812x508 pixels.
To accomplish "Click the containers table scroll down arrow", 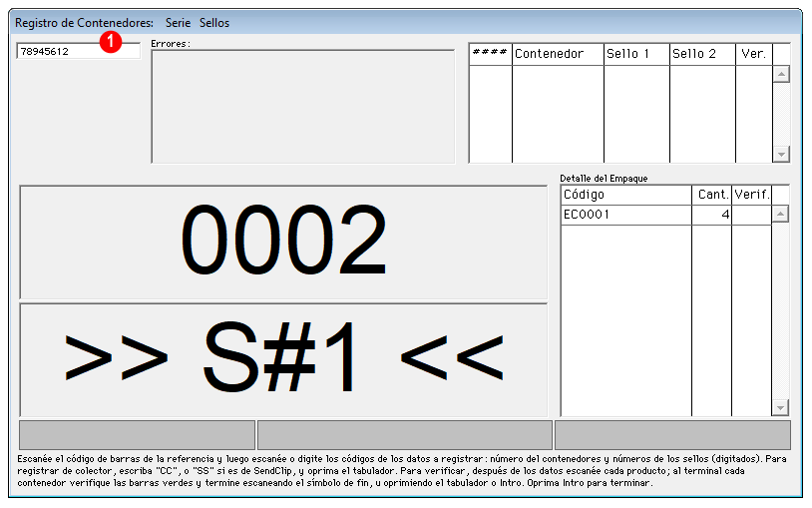I will [781, 154].
